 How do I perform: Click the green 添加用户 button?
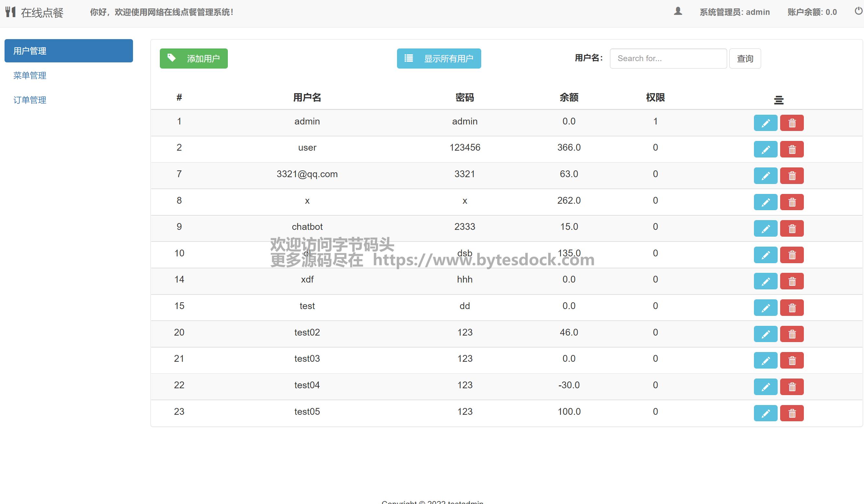pyautogui.click(x=194, y=59)
